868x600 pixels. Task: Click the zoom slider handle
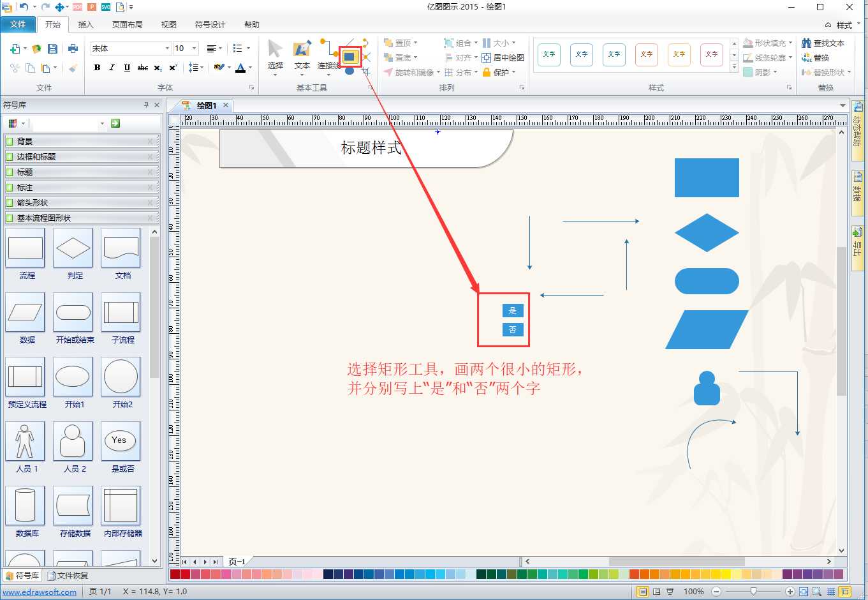pos(754,592)
